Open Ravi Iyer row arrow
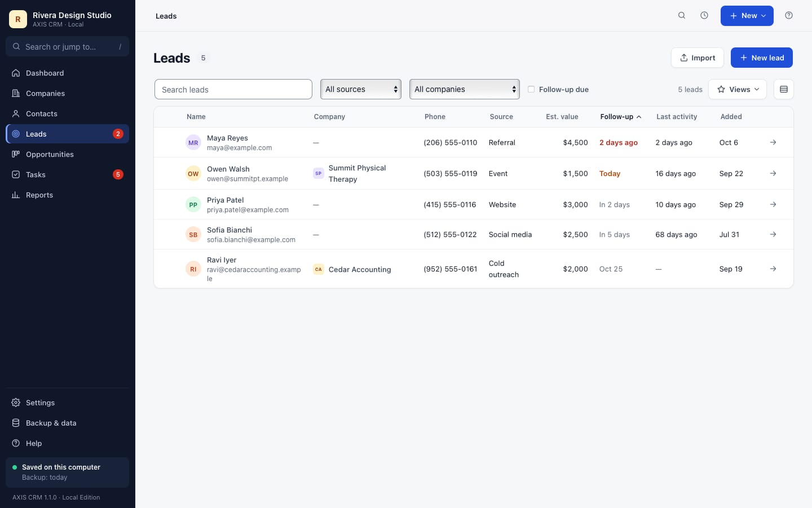The height and width of the screenshot is (508, 812). coord(773,269)
